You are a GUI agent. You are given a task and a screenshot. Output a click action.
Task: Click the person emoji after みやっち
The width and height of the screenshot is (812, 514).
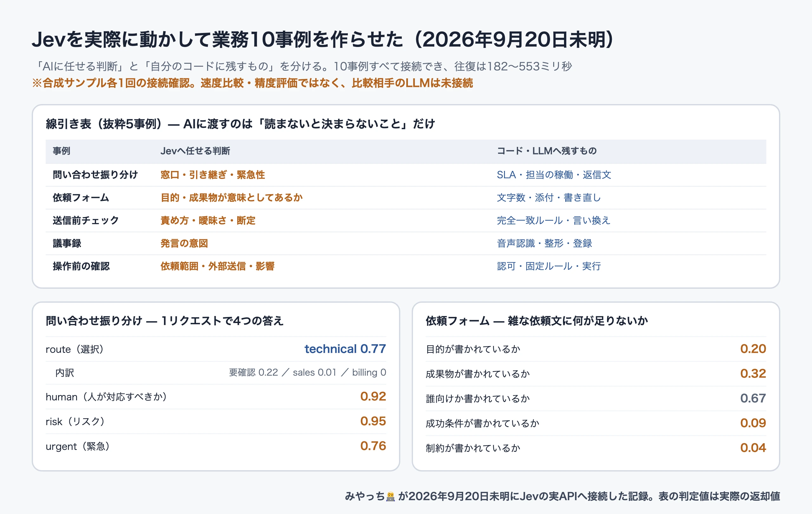click(390, 496)
